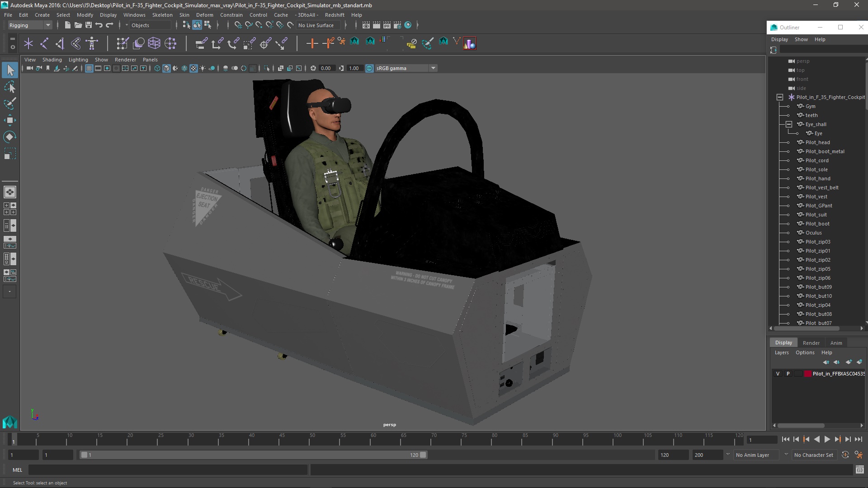
Task: Open the Skeleton menu
Action: (x=162, y=15)
